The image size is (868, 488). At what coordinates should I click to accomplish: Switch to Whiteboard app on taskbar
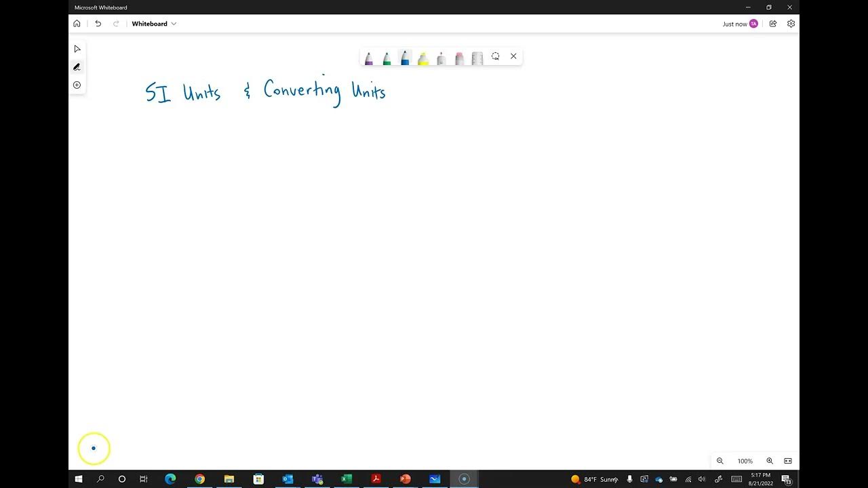(435, 479)
